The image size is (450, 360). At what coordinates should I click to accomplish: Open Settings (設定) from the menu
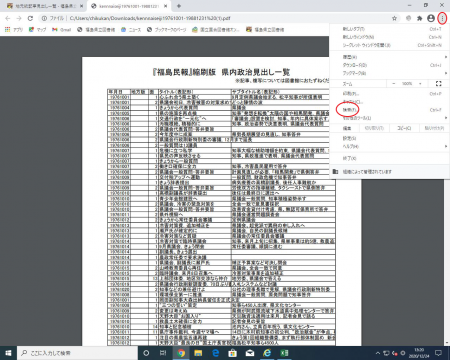pos(389,138)
